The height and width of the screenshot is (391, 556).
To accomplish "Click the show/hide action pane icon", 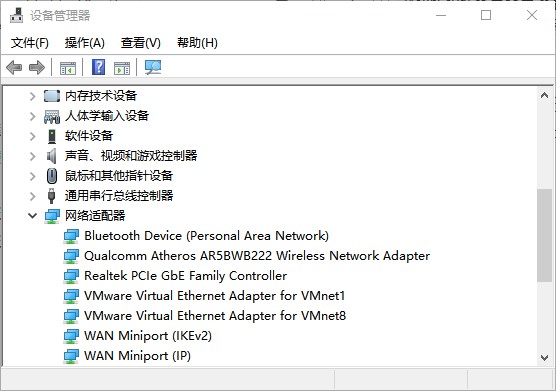I will tap(122, 68).
